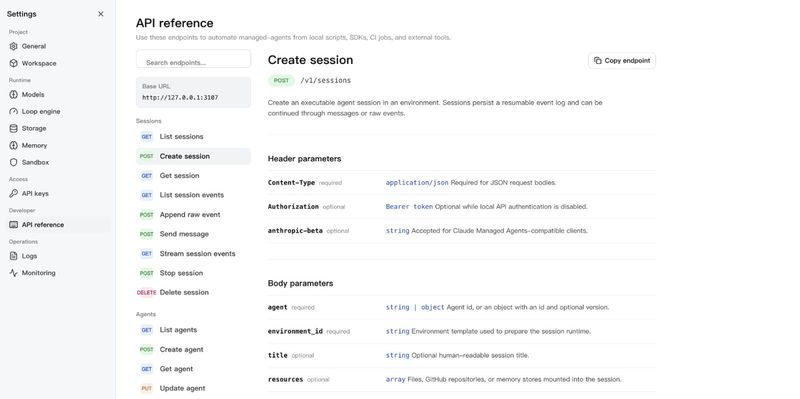This screenshot has height=399, width=800.
Task: Open General settings page
Action: coord(58,46)
